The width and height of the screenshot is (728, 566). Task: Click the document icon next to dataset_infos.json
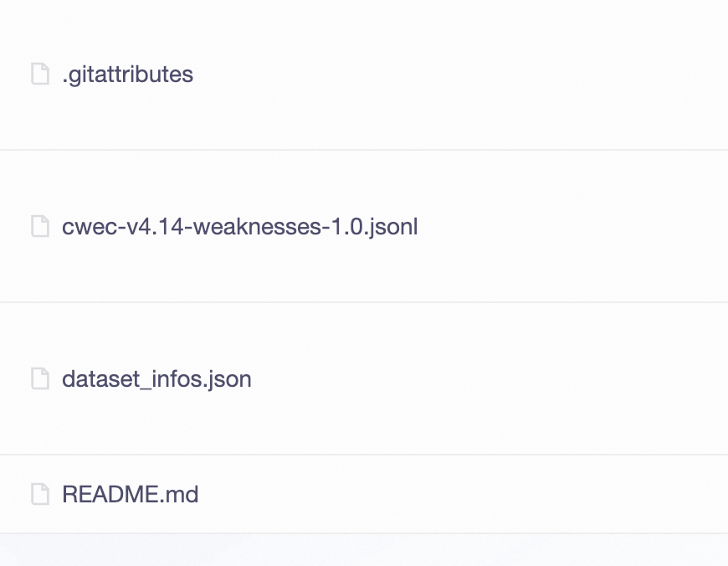[40, 379]
